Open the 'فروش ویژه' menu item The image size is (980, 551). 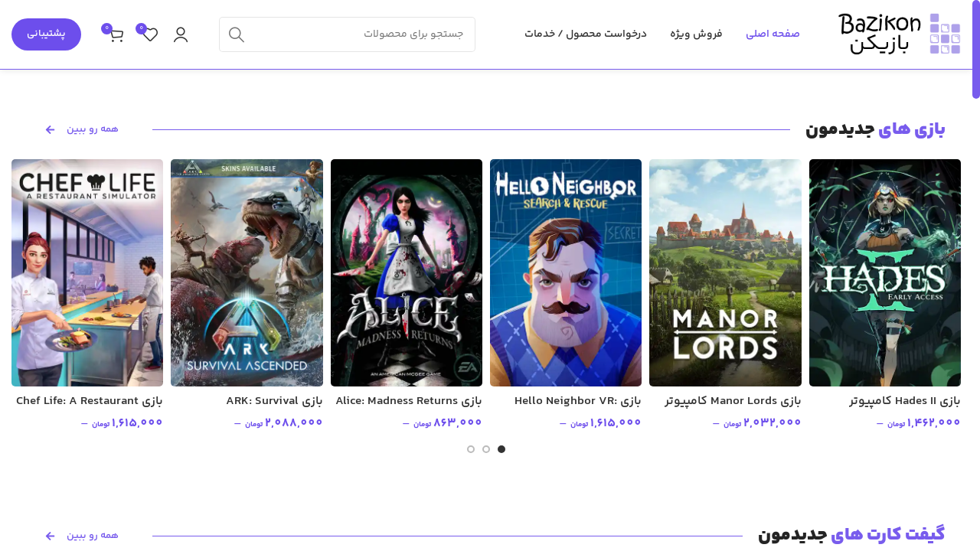(696, 34)
